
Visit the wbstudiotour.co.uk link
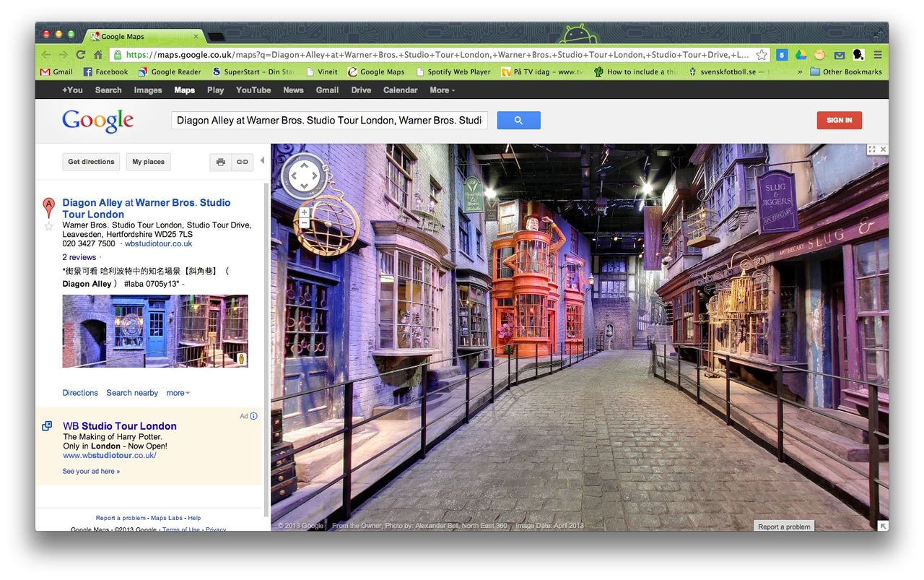pyautogui.click(x=158, y=244)
